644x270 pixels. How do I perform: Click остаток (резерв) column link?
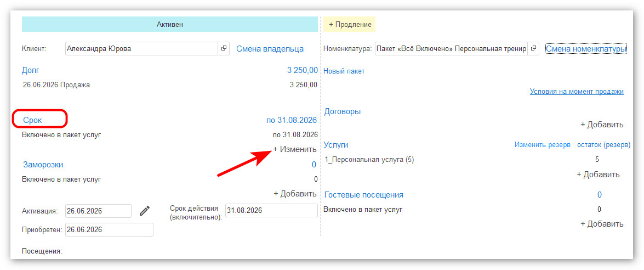[x=604, y=145]
